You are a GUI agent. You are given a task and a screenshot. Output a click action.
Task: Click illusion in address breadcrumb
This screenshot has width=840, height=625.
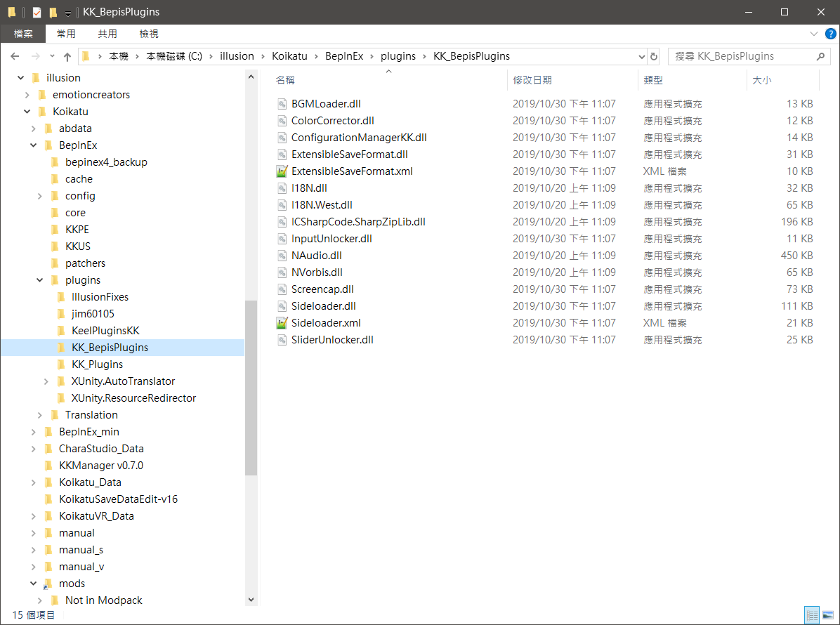click(x=237, y=56)
